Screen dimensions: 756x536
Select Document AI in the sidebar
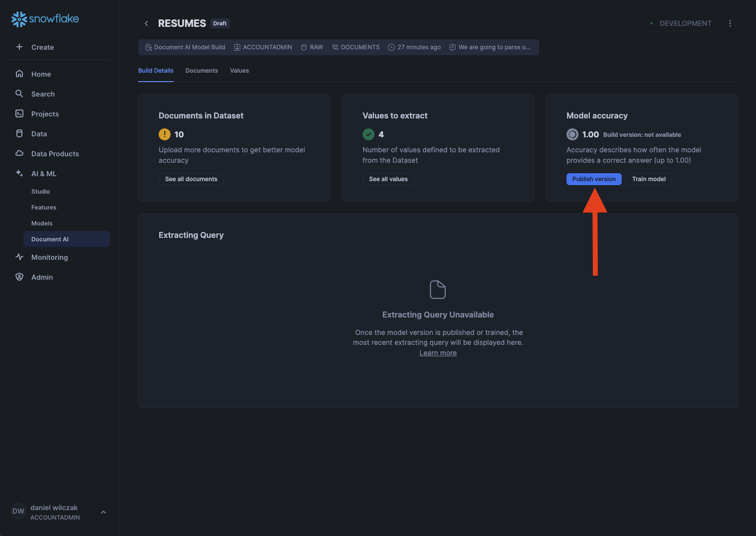[x=50, y=239]
